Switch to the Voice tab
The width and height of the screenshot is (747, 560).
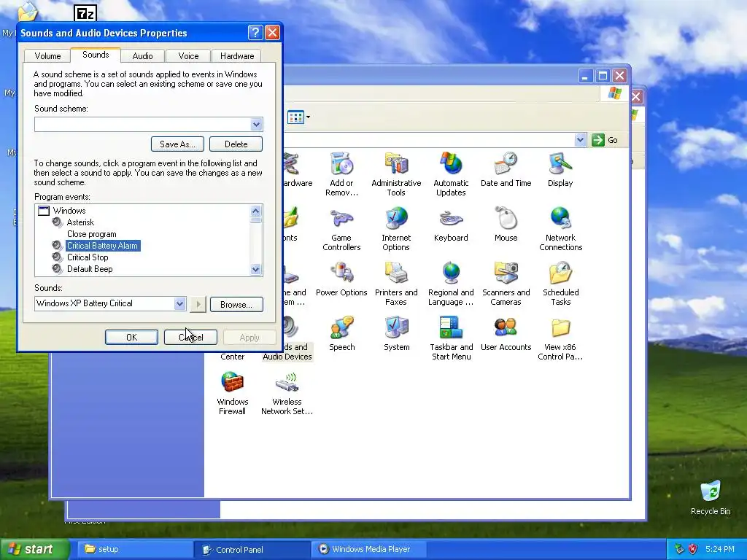[x=188, y=56]
